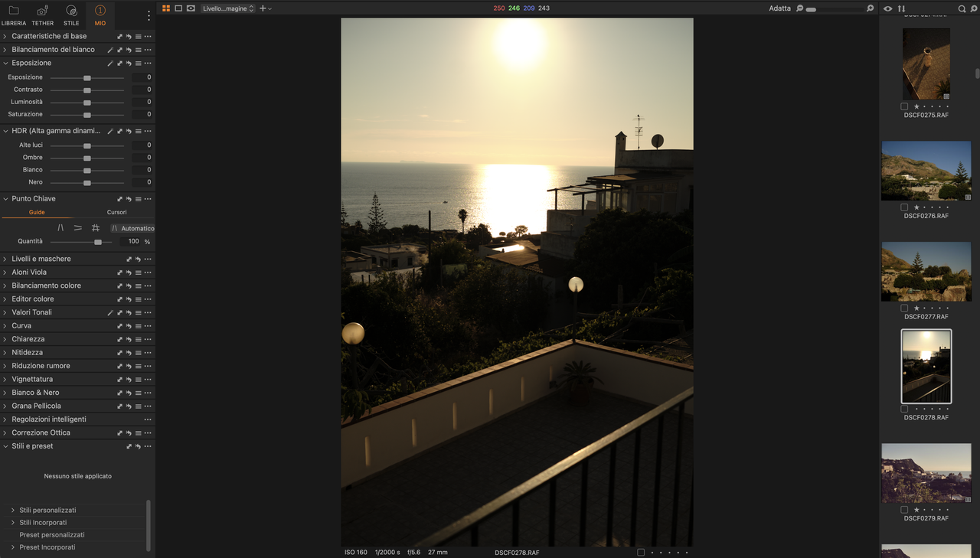Click Adatta to fit image

click(779, 8)
